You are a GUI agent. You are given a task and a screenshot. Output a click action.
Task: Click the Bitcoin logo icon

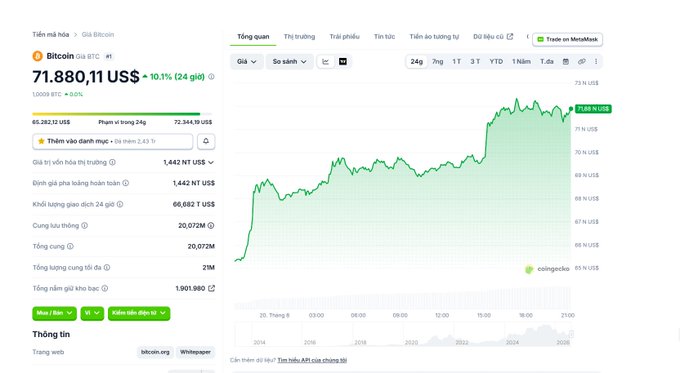tap(37, 56)
